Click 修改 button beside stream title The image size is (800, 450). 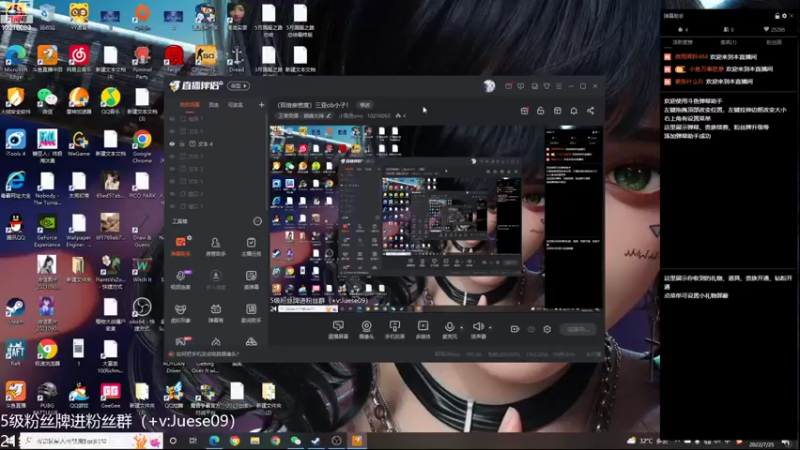click(x=365, y=105)
